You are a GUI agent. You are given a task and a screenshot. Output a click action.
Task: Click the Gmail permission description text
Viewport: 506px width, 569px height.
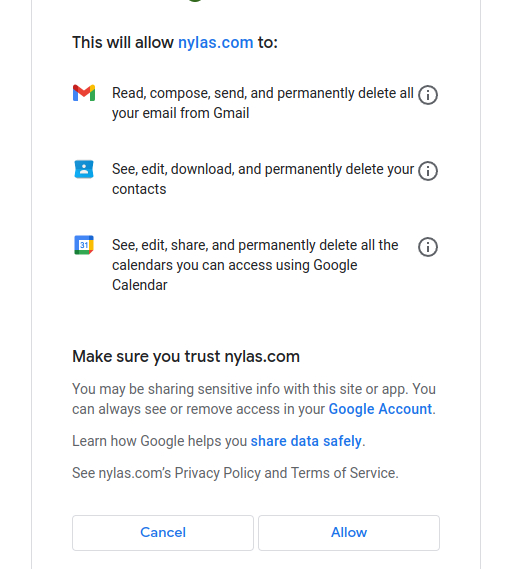pos(262,103)
